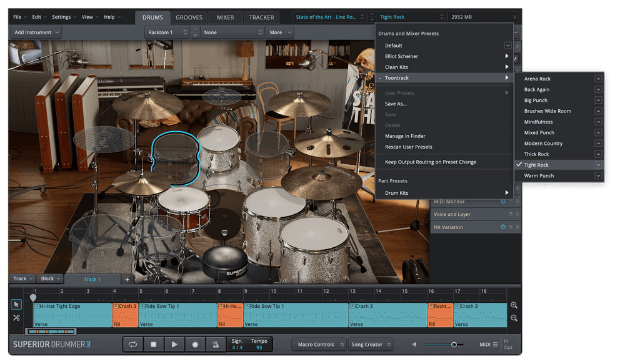640x364 pixels.
Task: Choose the Arena Rock preset
Action: coord(559,79)
